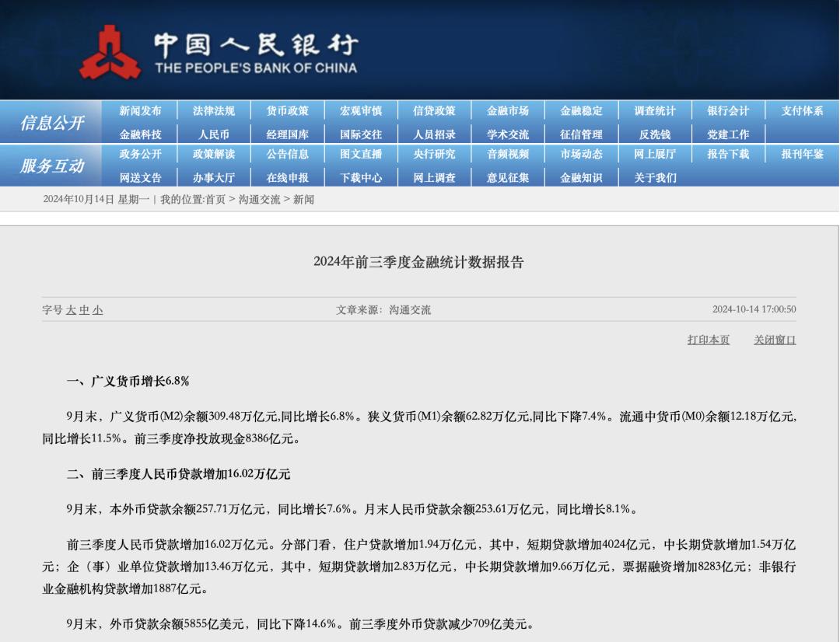The image size is (840, 642).
Task: Select 报刊年鉴 navigation item
Action: 802,154
